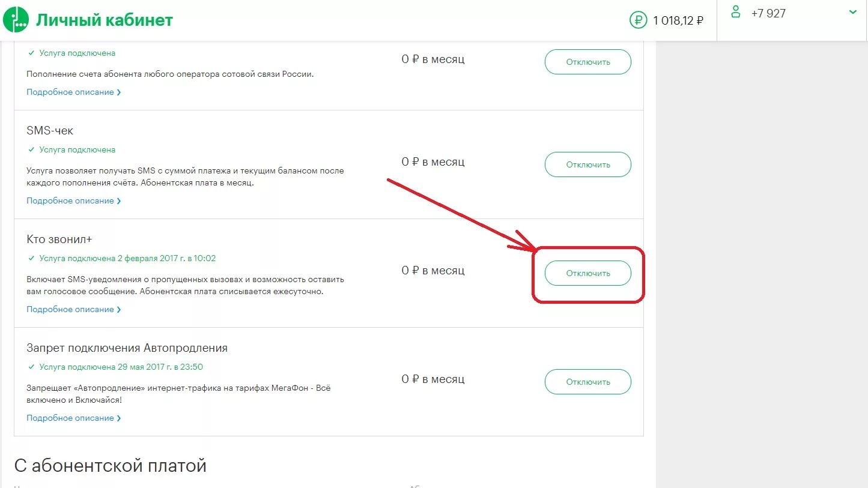Click description text Пополнение счета абонента
868x488 pixels.
point(170,74)
